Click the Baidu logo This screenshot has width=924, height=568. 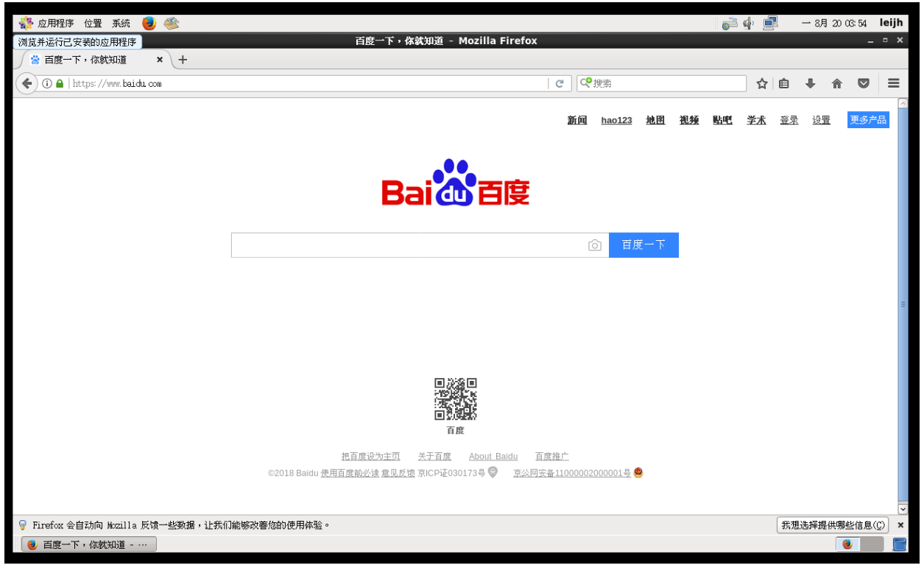click(x=456, y=183)
